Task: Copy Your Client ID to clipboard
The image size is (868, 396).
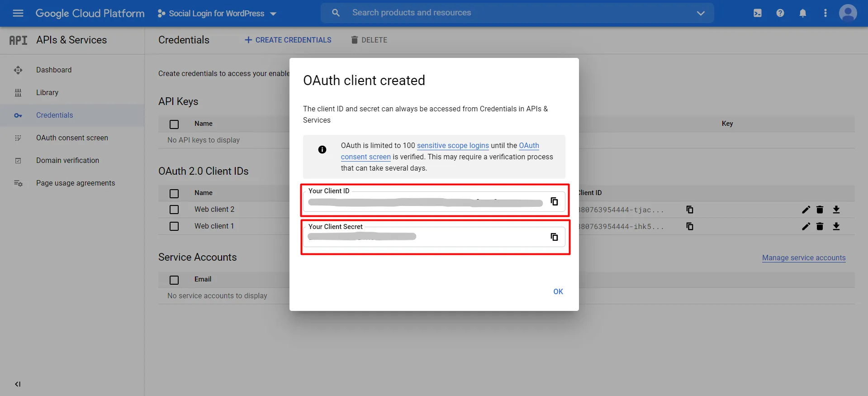Action: [x=554, y=201]
